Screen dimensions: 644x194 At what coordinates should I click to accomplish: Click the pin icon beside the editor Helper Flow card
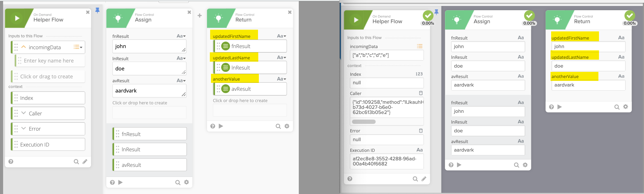(97, 10)
